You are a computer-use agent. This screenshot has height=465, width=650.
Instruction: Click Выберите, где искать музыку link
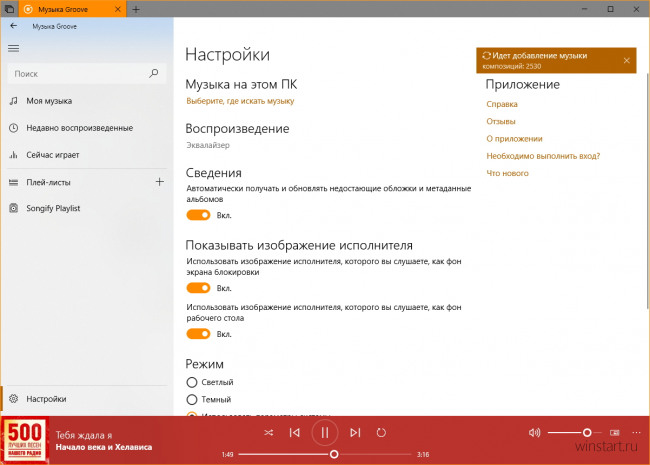(240, 101)
